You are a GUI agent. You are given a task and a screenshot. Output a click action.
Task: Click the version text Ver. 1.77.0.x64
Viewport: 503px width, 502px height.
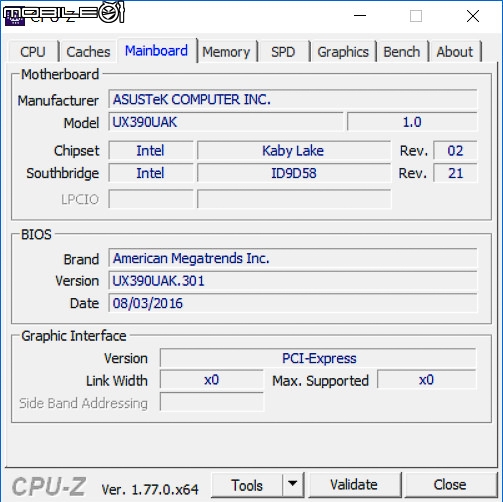pyautogui.click(x=150, y=489)
